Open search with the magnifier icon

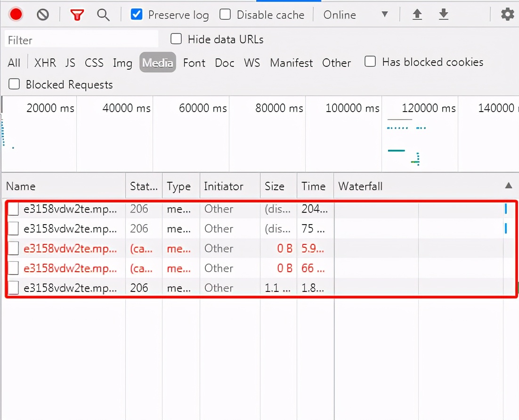tap(103, 15)
